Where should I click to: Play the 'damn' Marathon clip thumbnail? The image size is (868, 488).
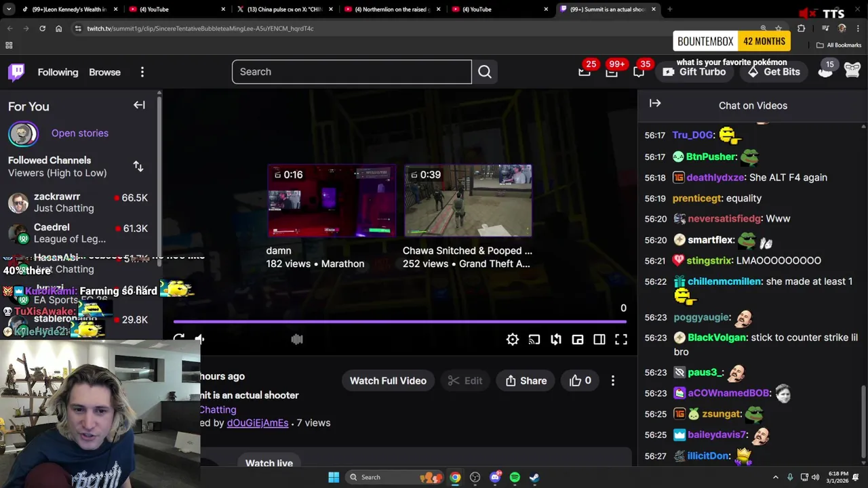click(331, 200)
